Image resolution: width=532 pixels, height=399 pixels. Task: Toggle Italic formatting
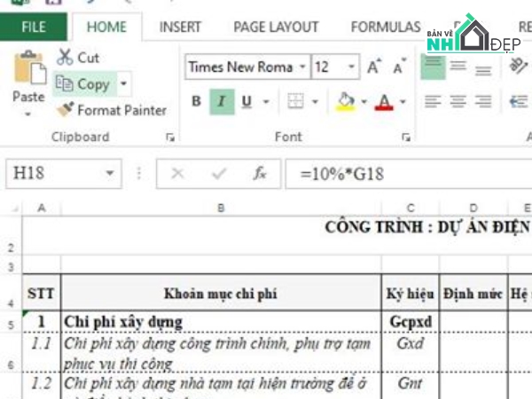click(x=222, y=101)
